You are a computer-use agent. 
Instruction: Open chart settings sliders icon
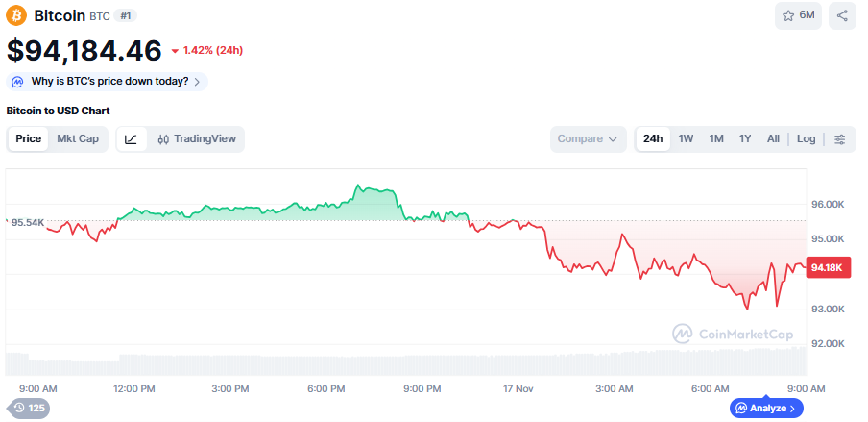coord(840,138)
